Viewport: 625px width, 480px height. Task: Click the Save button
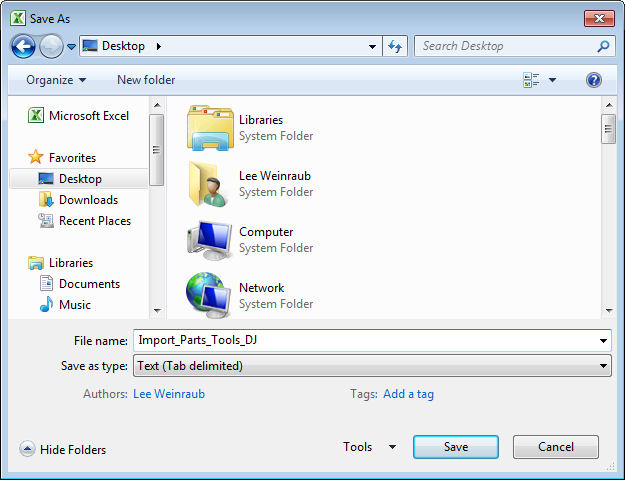click(456, 447)
